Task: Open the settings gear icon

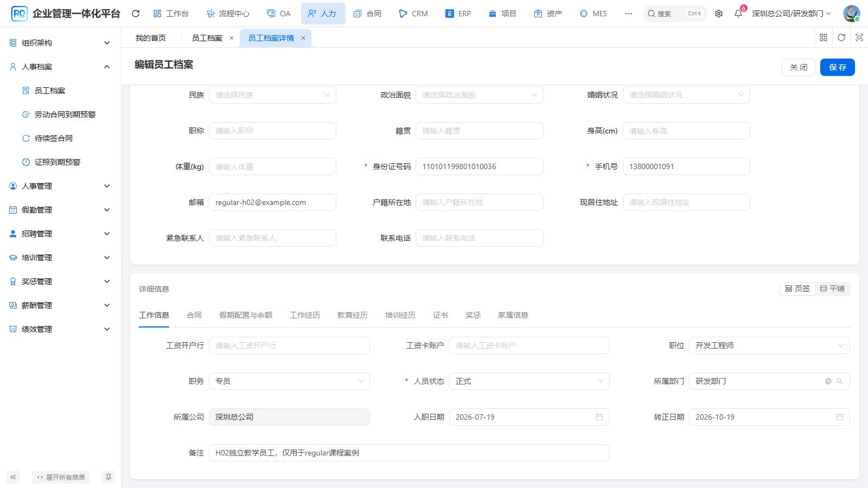Action: [719, 14]
